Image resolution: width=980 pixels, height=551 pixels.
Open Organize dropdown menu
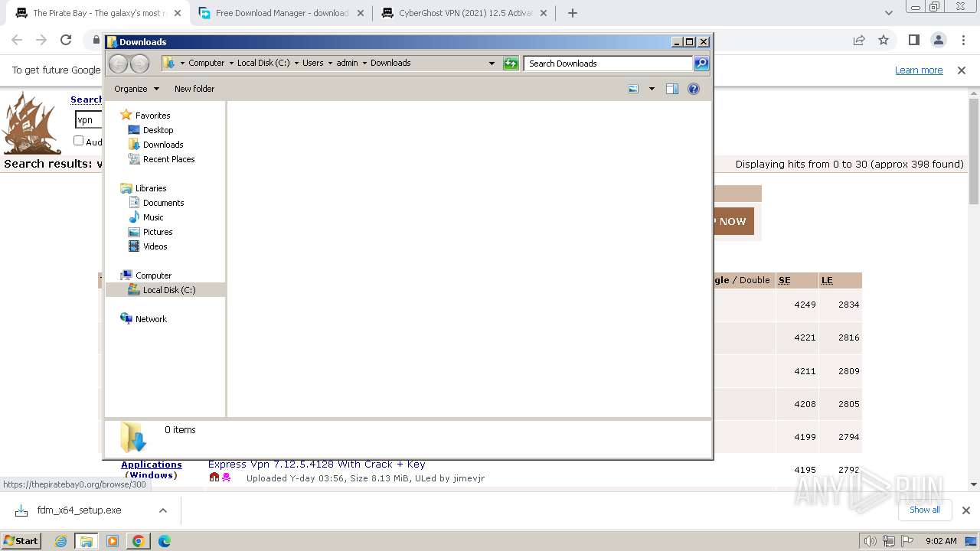point(136,89)
